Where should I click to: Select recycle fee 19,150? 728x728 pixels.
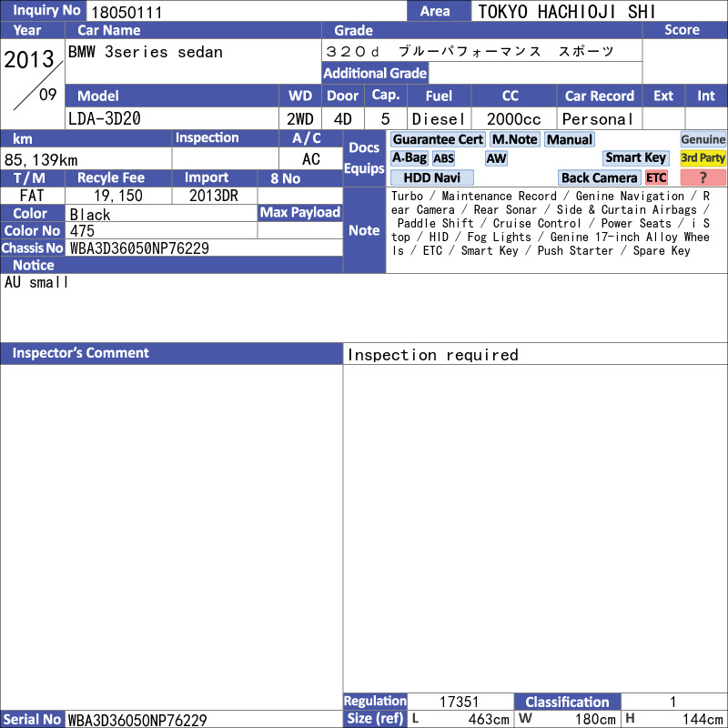tap(118, 195)
